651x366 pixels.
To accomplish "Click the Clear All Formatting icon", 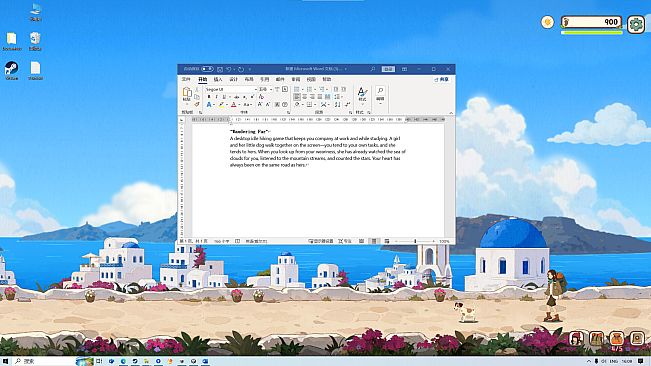I will (261, 97).
